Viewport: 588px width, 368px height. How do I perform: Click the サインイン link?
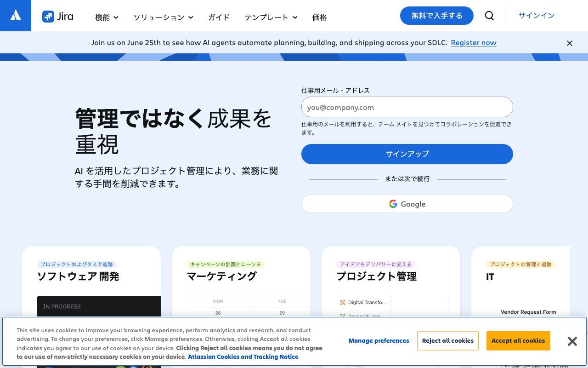(x=537, y=16)
